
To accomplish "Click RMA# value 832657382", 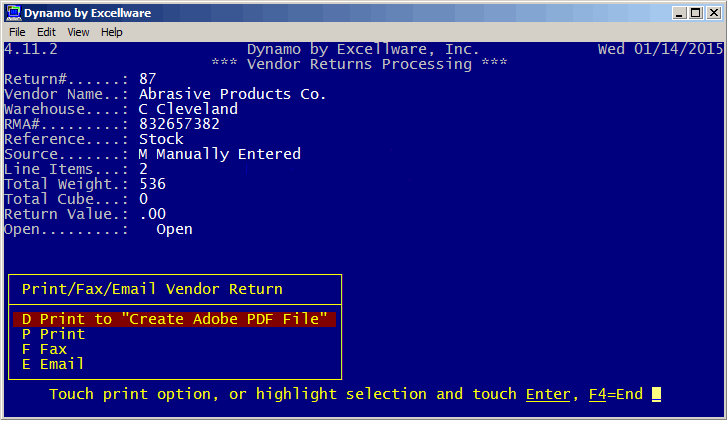I will [179, 124].
